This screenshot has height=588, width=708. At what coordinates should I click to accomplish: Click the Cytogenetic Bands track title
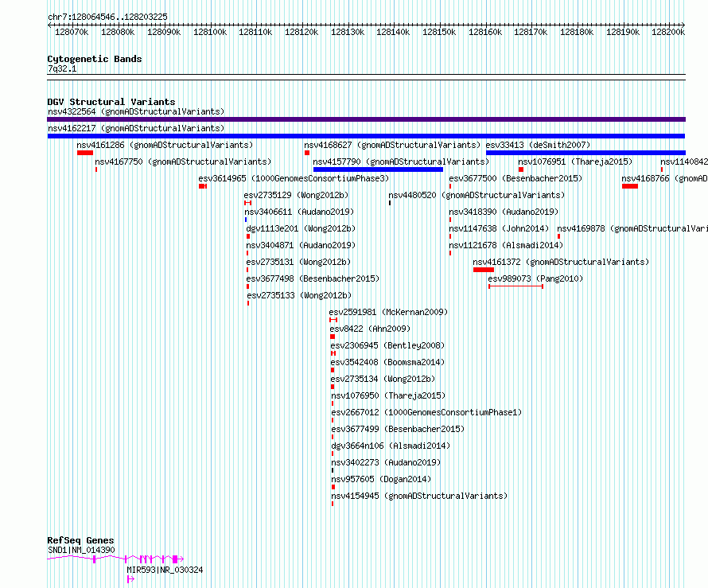pos(95,59)
